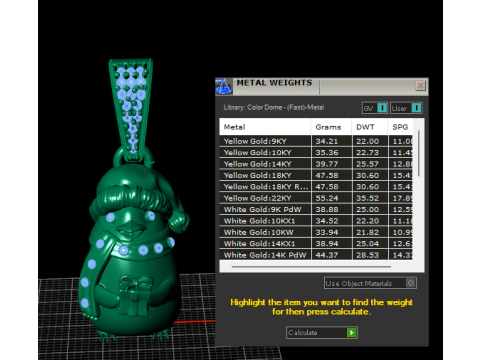Select the White Gold:14K PdW row
The image size is (480, 360).
(316, 255)
